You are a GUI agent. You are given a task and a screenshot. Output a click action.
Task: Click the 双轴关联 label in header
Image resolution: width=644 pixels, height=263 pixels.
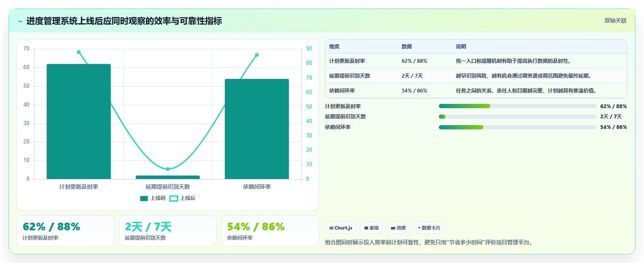click(616, 21)
